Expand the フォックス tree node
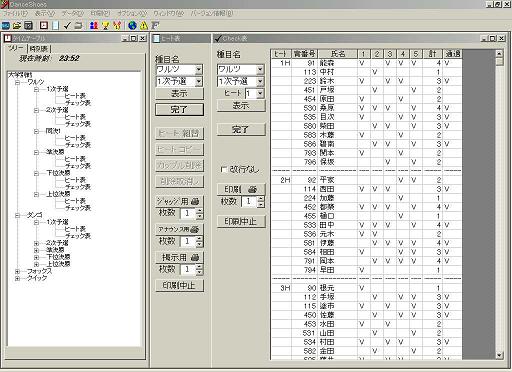 click(x=17, y=272)
